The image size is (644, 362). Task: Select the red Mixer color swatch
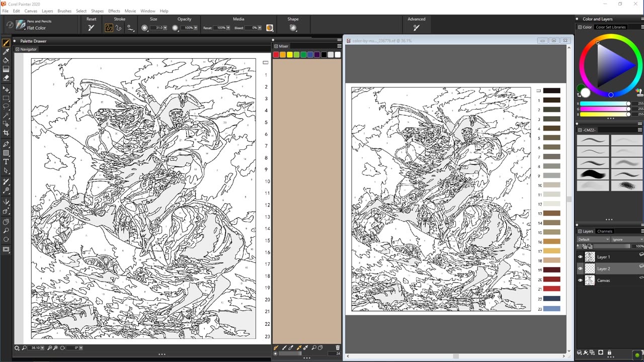click(276, 55)
